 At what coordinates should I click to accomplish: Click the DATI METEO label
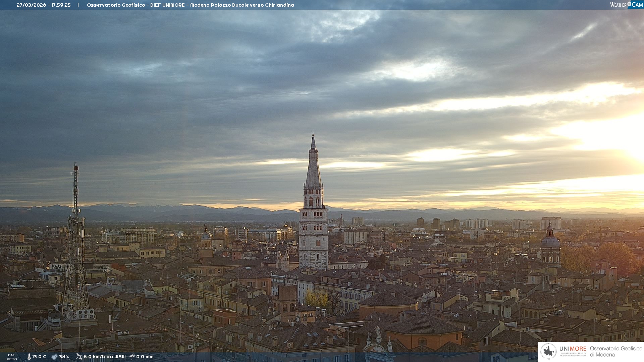click(12, 357)
